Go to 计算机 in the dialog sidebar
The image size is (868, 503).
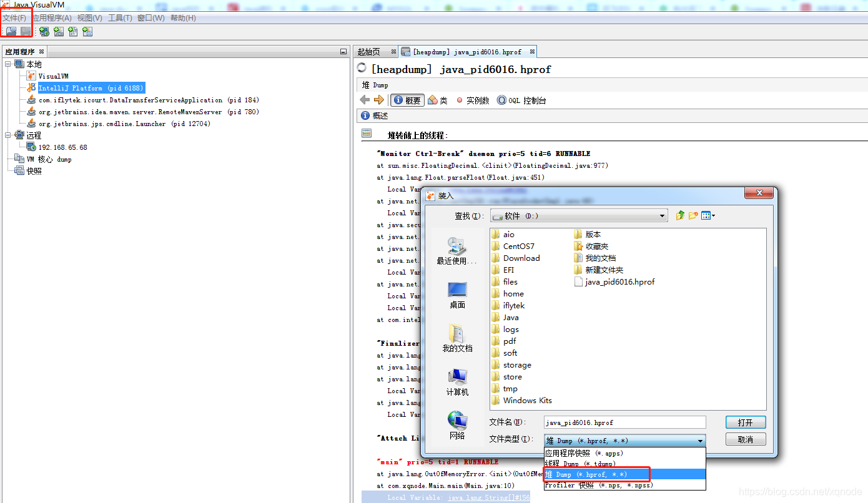(457, 382)
